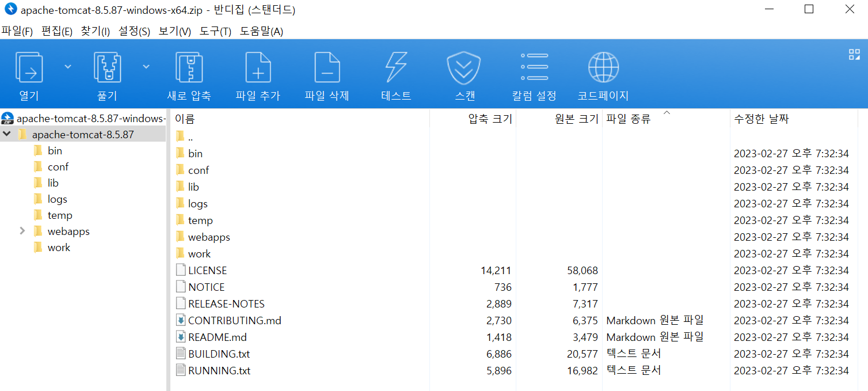Open the 도움말(A) menu
Viewport: 868px width, 391px height.
click(x=262, y=31)
